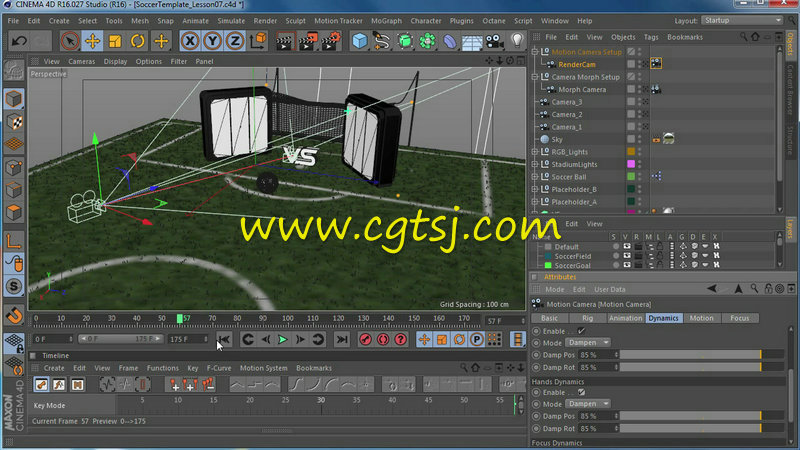Click the end frame field 175 F

click(x=188, y=339)
